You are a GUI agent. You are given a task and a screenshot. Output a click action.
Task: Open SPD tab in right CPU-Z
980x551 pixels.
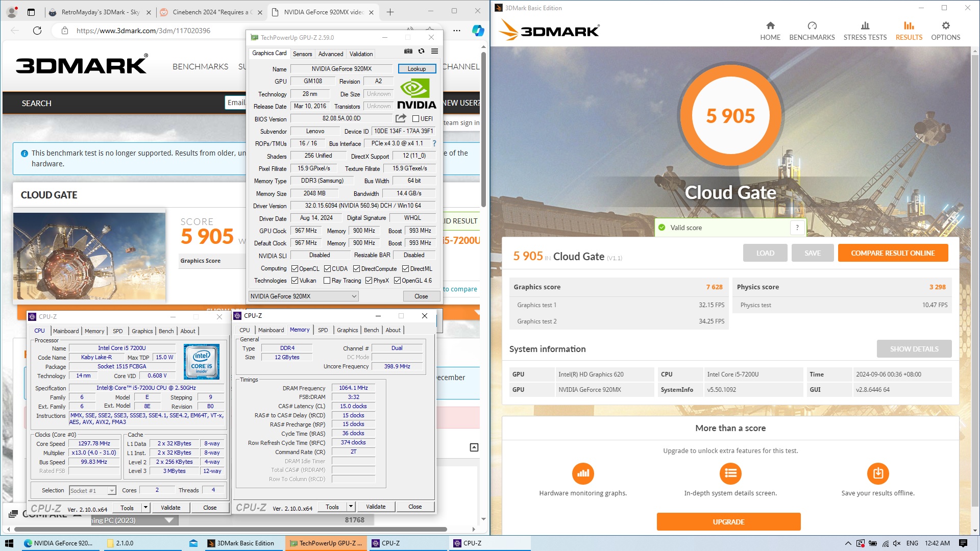323,330
